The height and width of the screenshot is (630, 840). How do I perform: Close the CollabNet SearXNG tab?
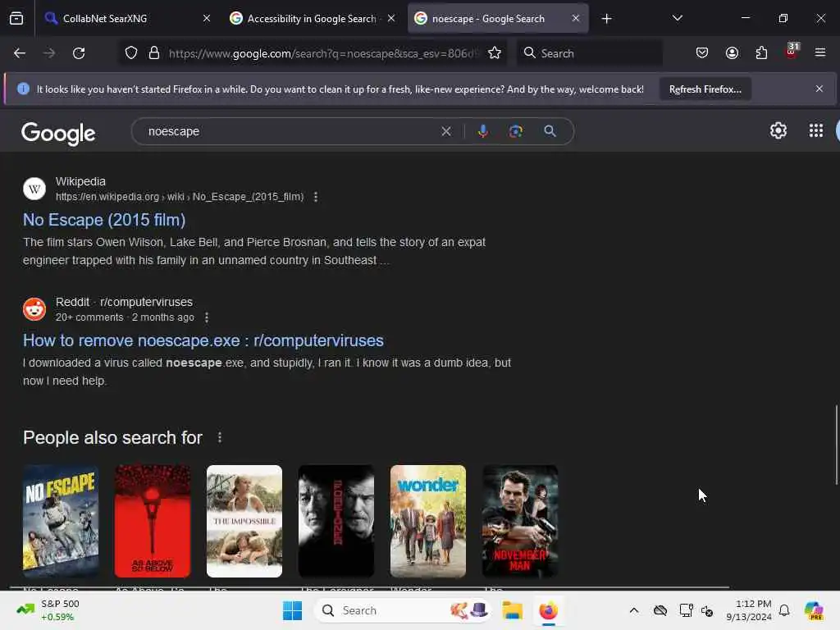pos(207,18)
